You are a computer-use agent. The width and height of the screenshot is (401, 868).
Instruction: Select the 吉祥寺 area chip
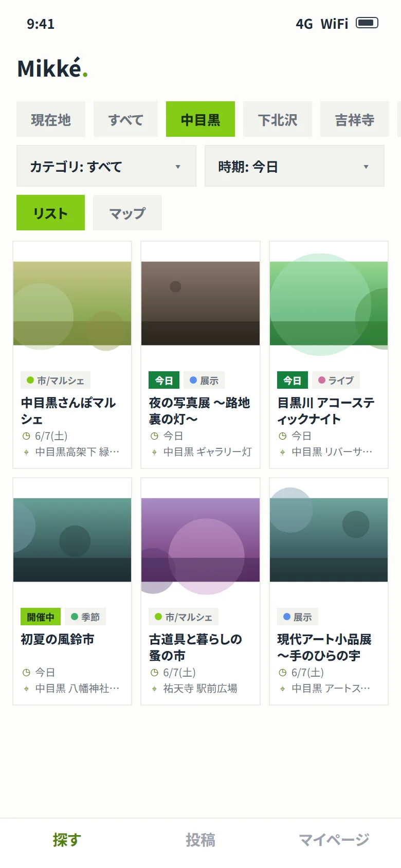pyautogui.click(x=355, y=119)
